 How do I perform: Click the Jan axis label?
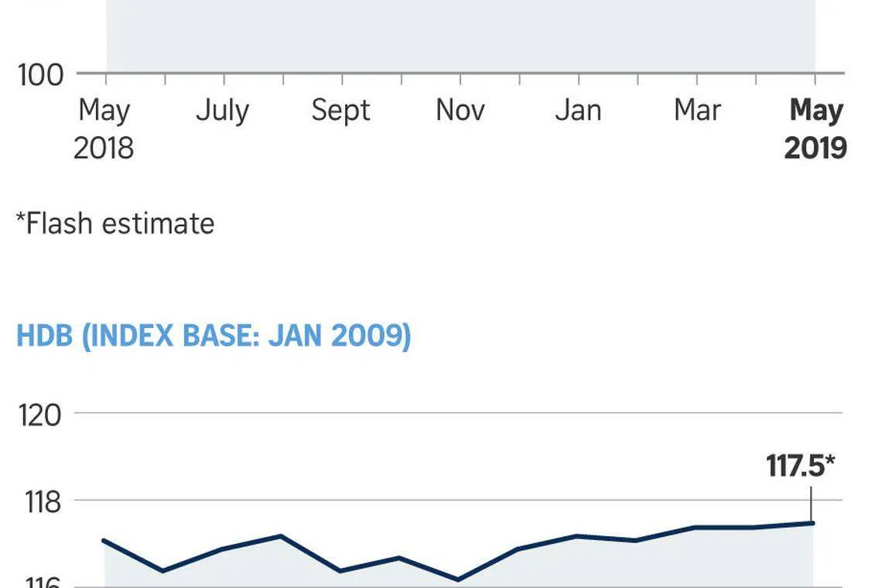578,111
